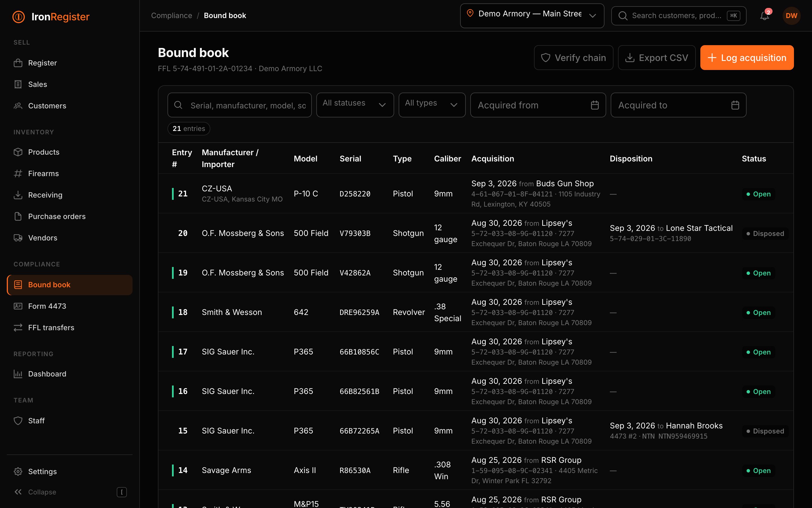Focus the Serial, manufacturer, model search field

tap(240, 105)
